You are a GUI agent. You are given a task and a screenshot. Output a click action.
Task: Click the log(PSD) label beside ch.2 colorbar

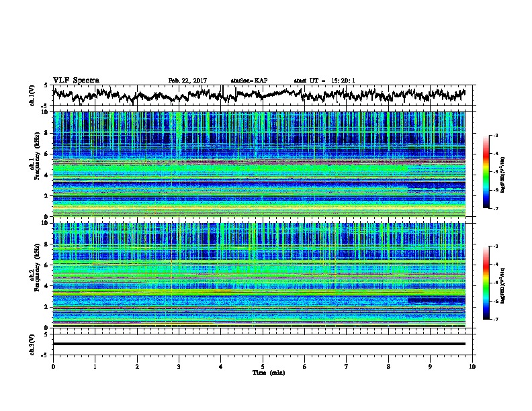tap(503, 285)
